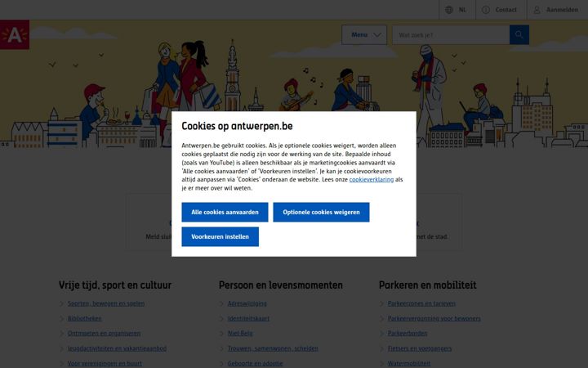Click the Aanmelden user icon
Image resolution: width=588 pixels, height=368 pixels.
(x=537, y=10)
